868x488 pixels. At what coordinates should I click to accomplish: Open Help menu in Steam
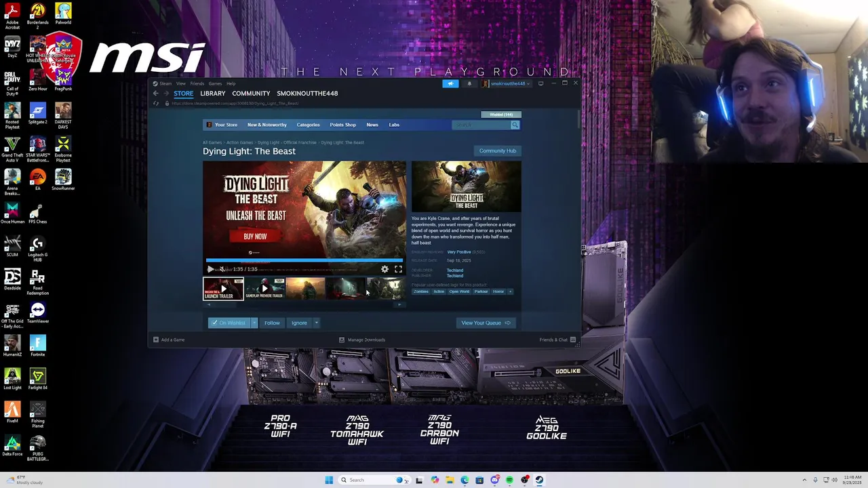(231, 83)
